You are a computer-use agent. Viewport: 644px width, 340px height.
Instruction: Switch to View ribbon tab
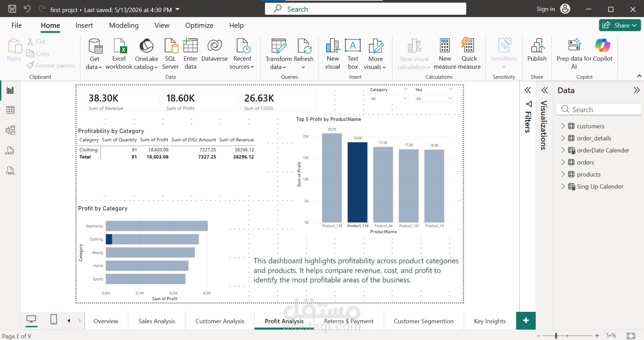[162, 25]
